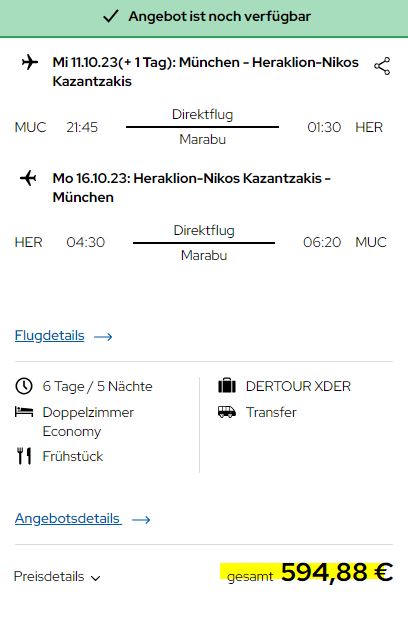Click the outbound flight airplane icon
Screen dimensions: 408x620
30,62
